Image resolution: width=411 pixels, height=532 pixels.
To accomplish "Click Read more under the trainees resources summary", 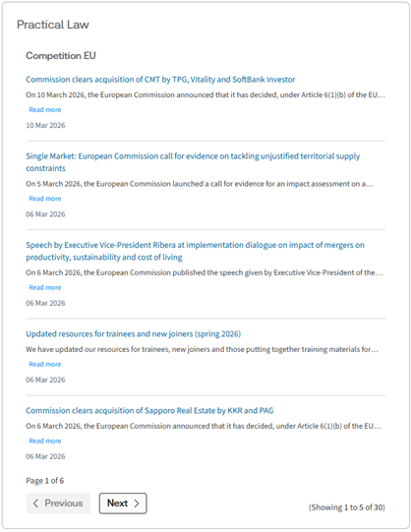I will 45,364.
